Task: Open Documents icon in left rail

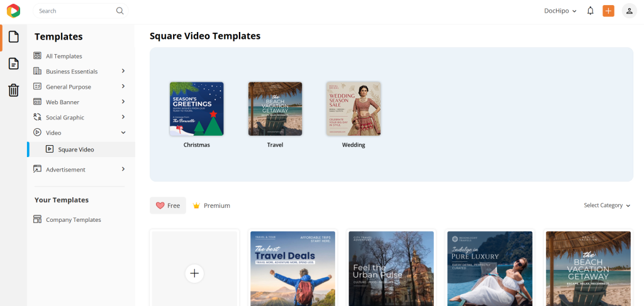Action: coord(14,63)
